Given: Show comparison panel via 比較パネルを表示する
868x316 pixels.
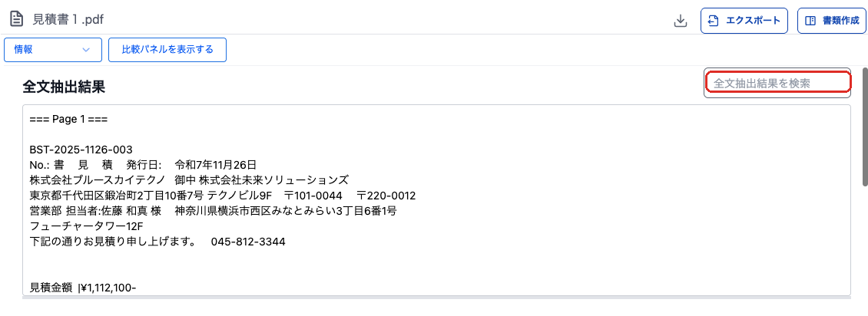Looking at the screenshot, I should tap(167, 50).
